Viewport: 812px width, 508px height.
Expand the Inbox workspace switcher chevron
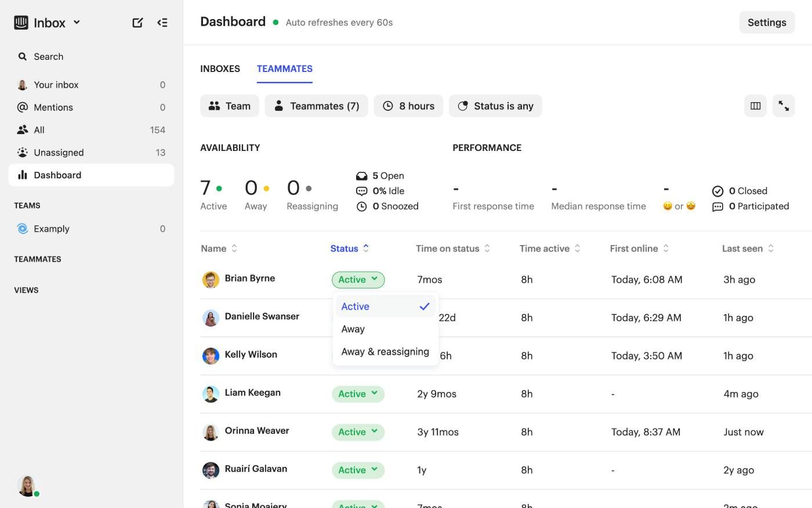(x=77, y=23)
